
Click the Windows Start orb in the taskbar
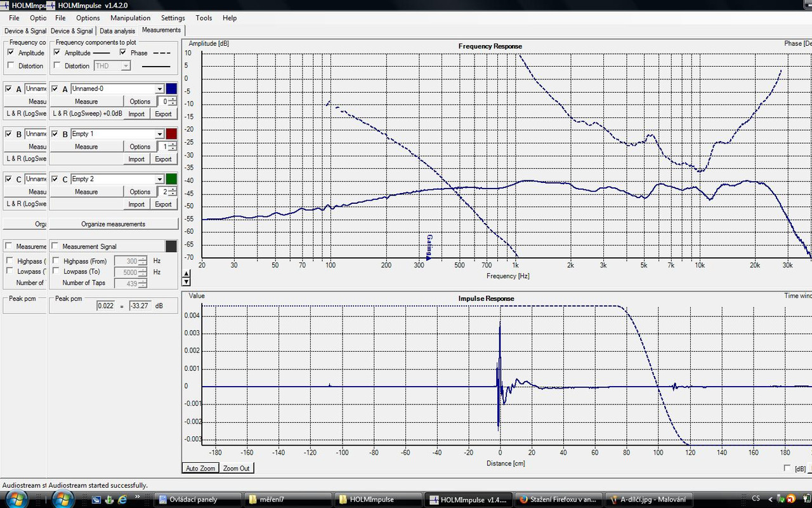pos(63,498)
